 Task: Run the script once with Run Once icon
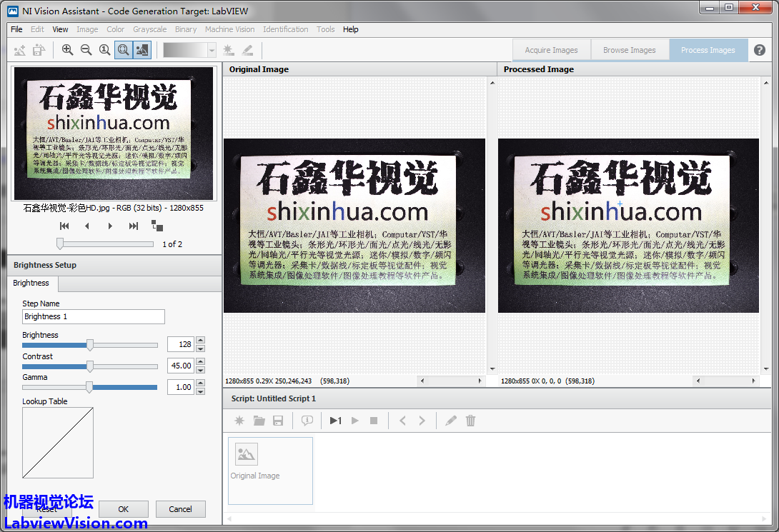pos(335,421)
